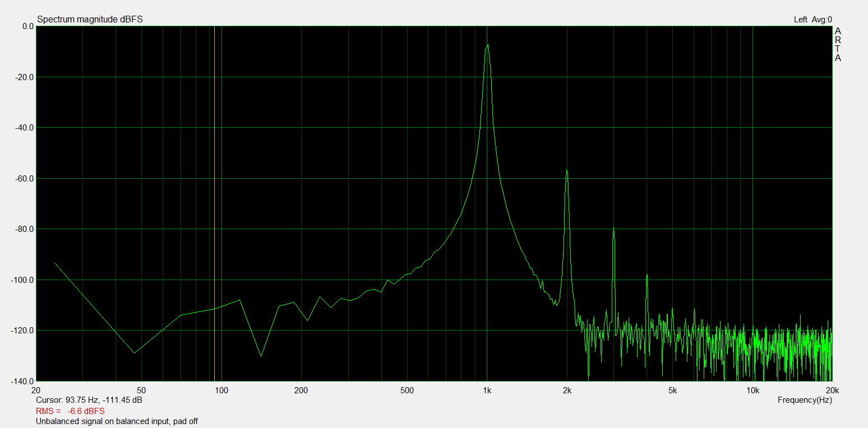The image size is (868, 428).
Task: Click the 4 kHz fourth harmonic peak
Action: pyautogui.click(x=647, y=275)
